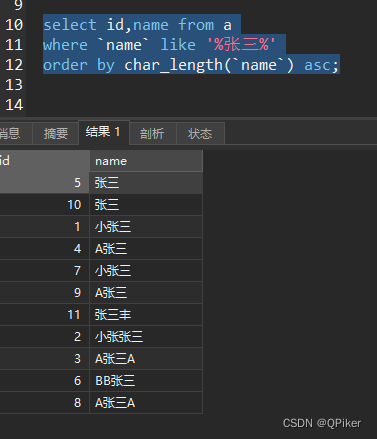Click the 'where' keyword on line 11
Image resolution: width=377 pixels, height=439 pixels.
pyautogui.click(x=65, y=45)
